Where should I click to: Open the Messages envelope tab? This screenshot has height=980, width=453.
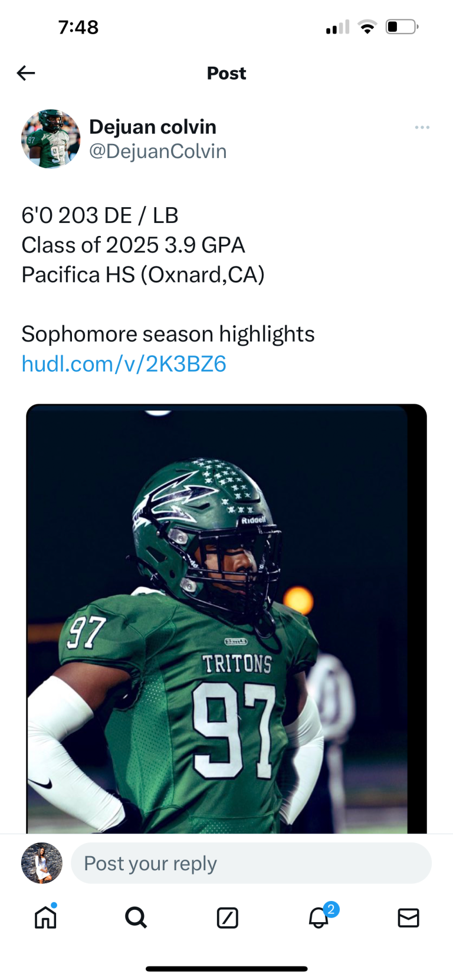coord(408,918)
